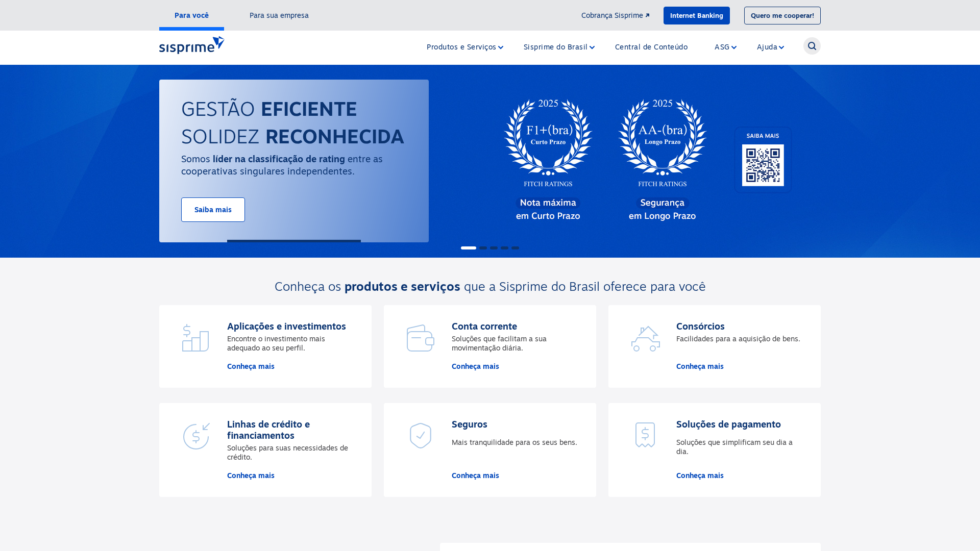Open the ASG menu label
Image resolution: width=980 pixels, height=551 pixels.
[x=722, y=47]
